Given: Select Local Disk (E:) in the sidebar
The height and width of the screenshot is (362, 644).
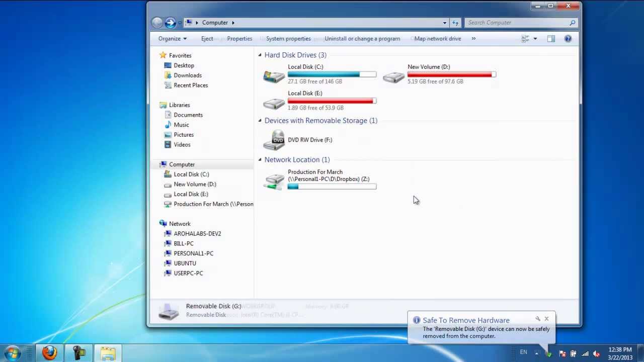Looking at the screenshot, I should 191,194.
